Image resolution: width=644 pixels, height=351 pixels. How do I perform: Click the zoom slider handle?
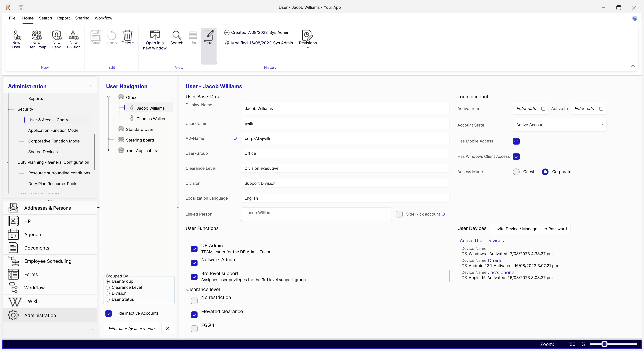pos(604,344)
